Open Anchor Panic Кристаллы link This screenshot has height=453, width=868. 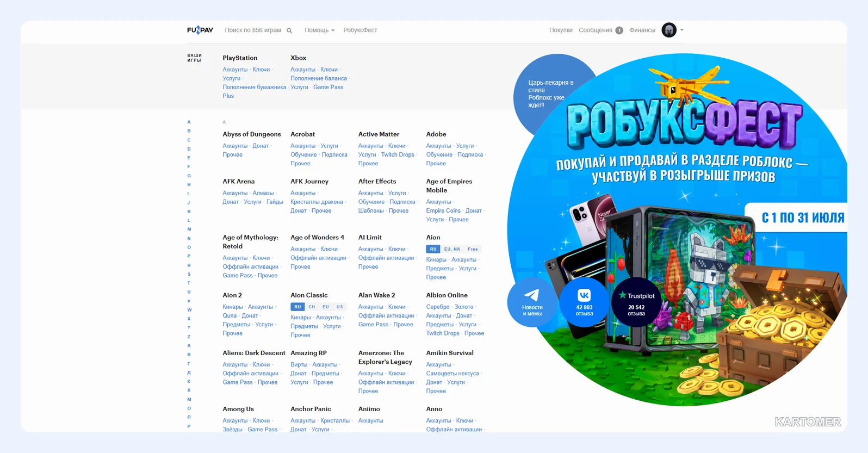(x=335, y=421)
